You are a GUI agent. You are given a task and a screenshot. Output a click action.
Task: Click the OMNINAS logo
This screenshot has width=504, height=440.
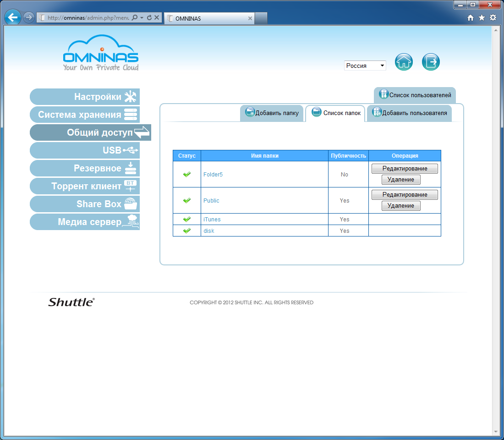click(101, 53)
